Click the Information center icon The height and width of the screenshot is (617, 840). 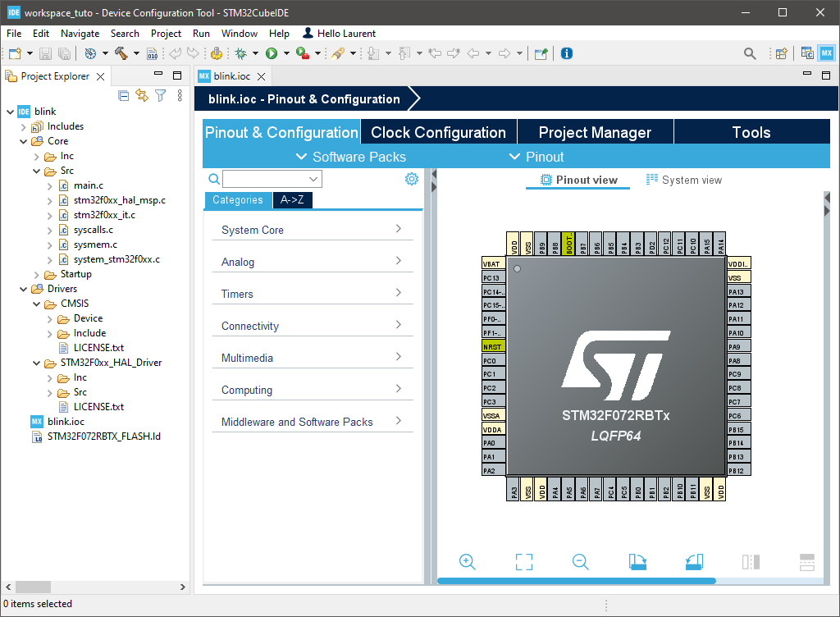[567, 53]
